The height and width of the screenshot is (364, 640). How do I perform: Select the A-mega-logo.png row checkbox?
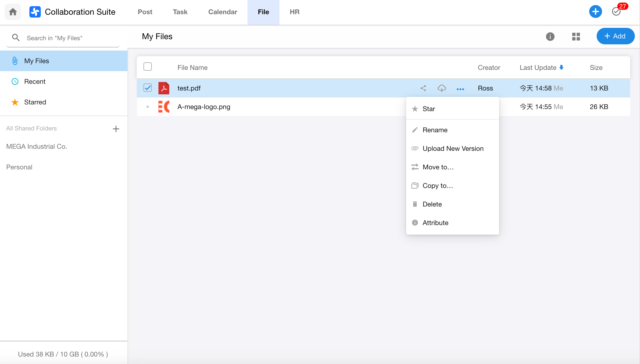coord(148,107)
